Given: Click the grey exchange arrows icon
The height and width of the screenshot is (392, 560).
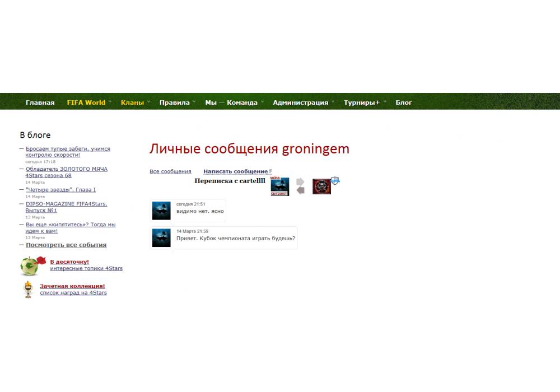Looking at the screenshot, I should [x=300, y=186].
